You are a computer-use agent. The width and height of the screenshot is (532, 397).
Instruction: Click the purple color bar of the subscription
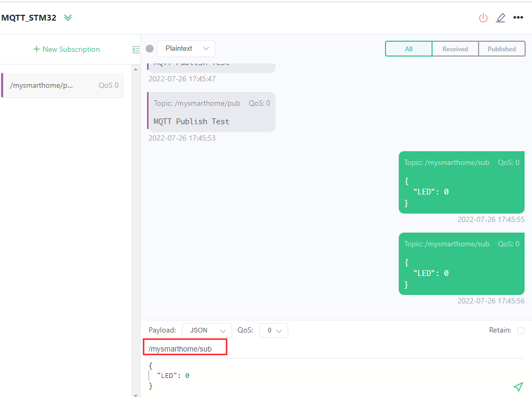point(2,85)
